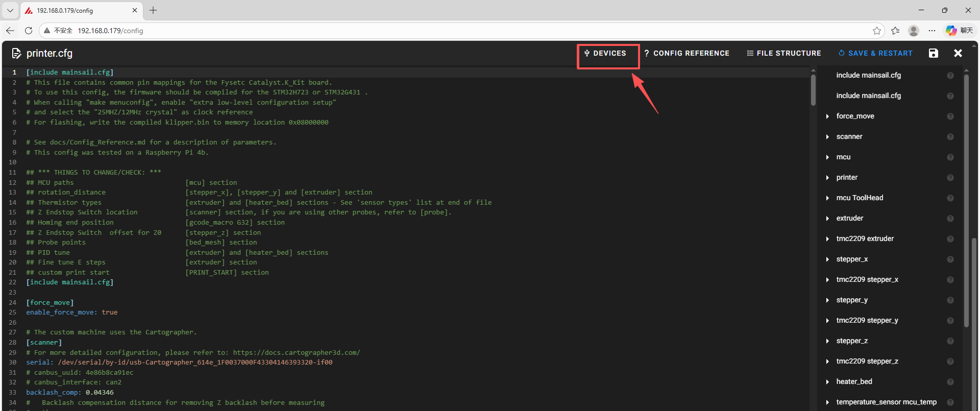Click 'enable_force_move: true' in the editor
The image size is (980, 411).
click(72, 312)
